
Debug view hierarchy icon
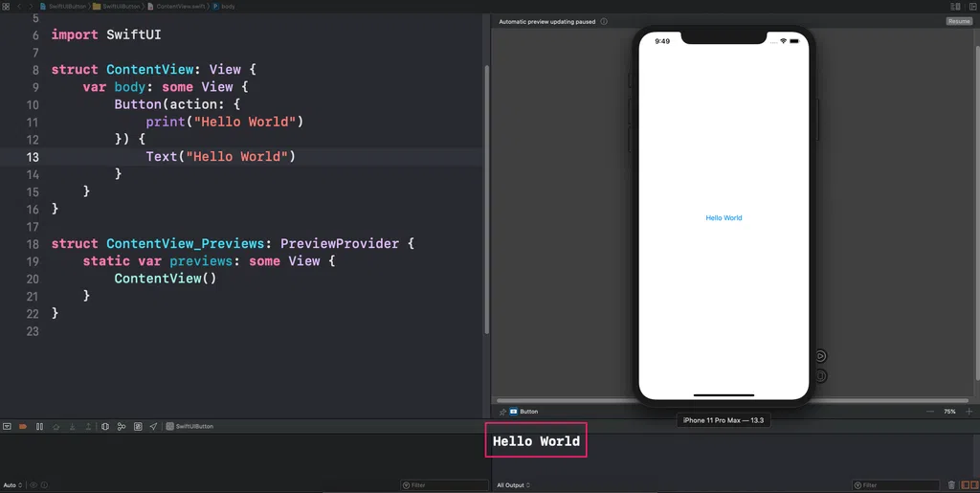[x=105, y=426]
